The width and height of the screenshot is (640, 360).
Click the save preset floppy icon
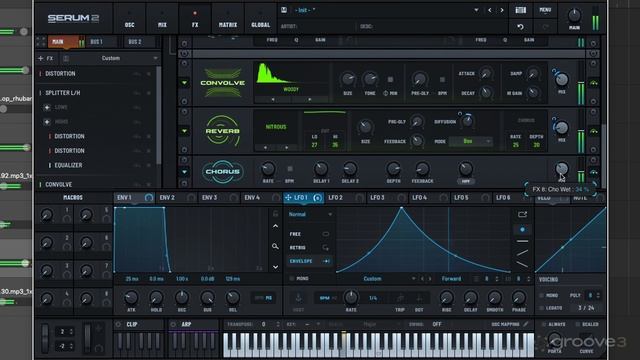(284, 10)
